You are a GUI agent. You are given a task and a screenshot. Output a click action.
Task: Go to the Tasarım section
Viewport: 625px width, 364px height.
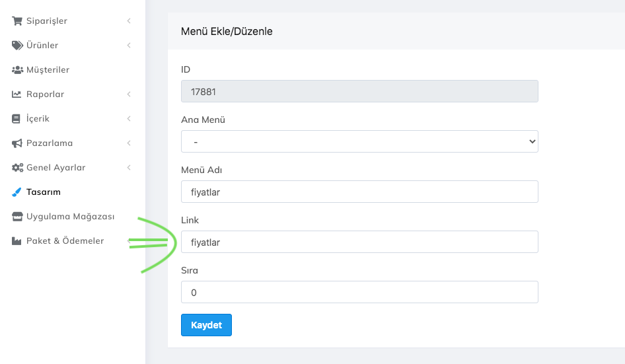click(x=43, y=192)
